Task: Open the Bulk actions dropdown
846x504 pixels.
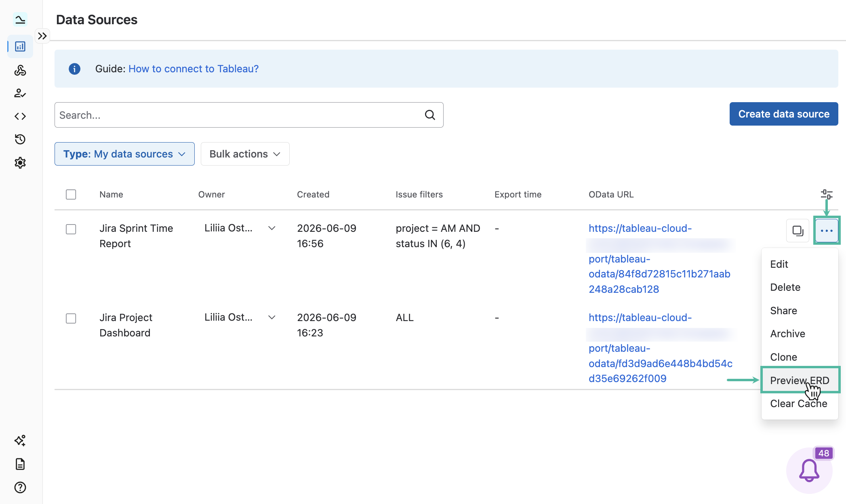Action: coord(245,154)
